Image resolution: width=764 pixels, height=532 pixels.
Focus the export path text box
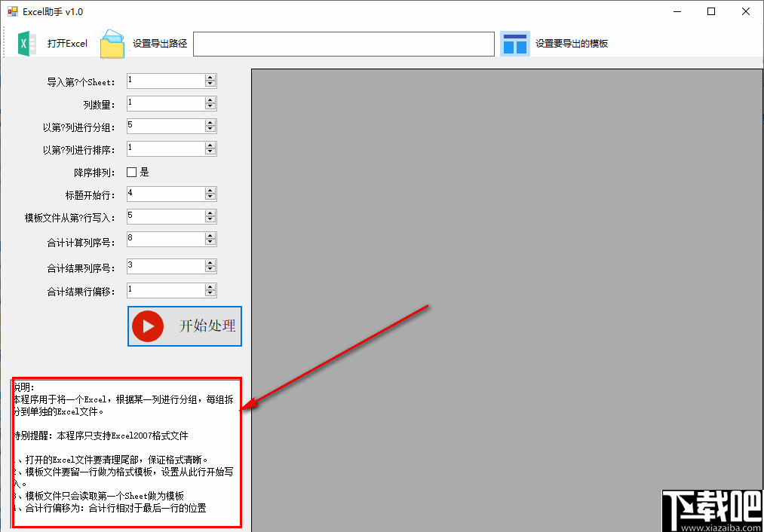coord(344,44)
